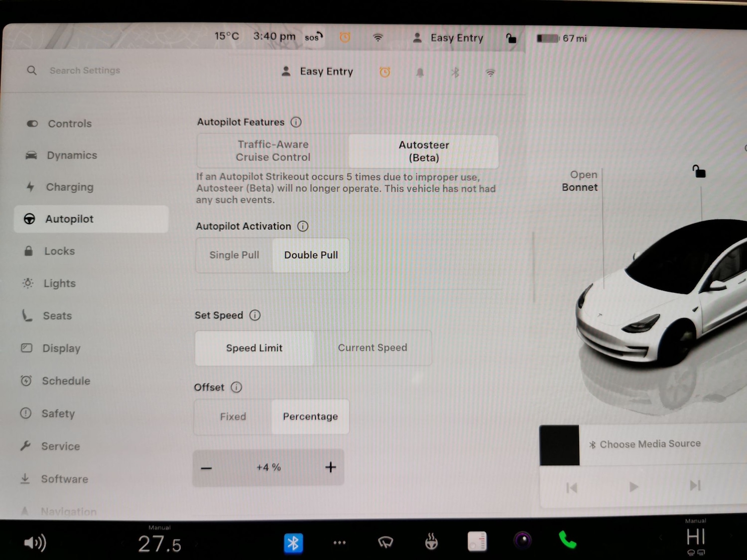The width and height of the screenshot is (747, 560).
Task: Select Autosteer (Beta) mode
Action: point(423,151)
